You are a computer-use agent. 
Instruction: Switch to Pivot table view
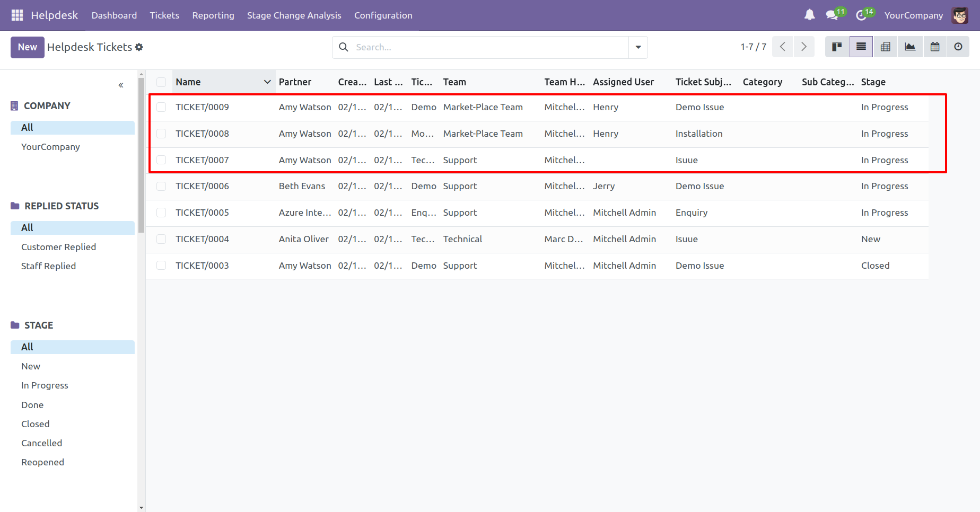[x=886, y=47]
